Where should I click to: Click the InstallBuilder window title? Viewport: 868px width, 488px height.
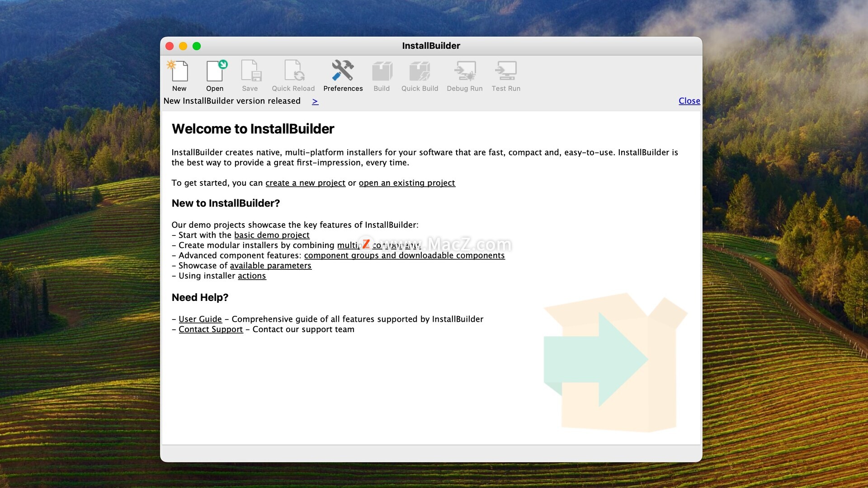pyautogui.click(x=431, y=46)
